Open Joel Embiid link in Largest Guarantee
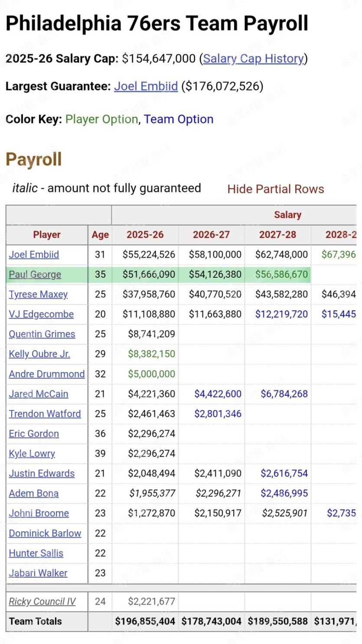 (x=146, y=86)
